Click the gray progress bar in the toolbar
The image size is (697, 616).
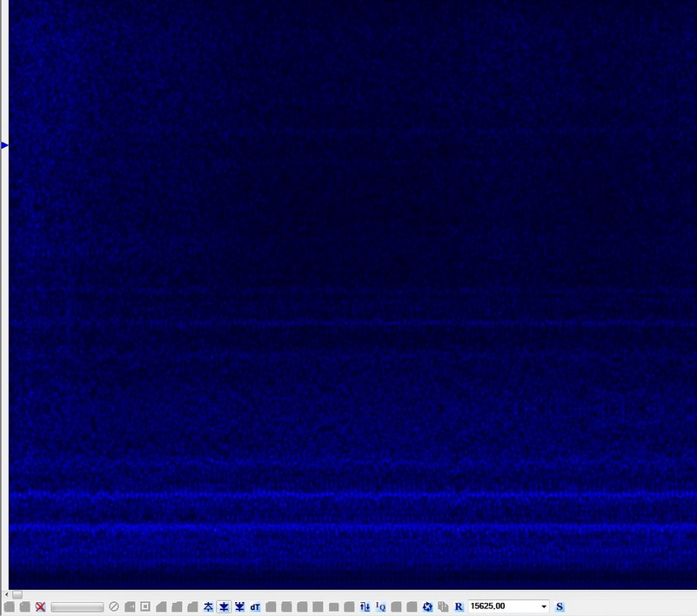(x=77, y=607)
